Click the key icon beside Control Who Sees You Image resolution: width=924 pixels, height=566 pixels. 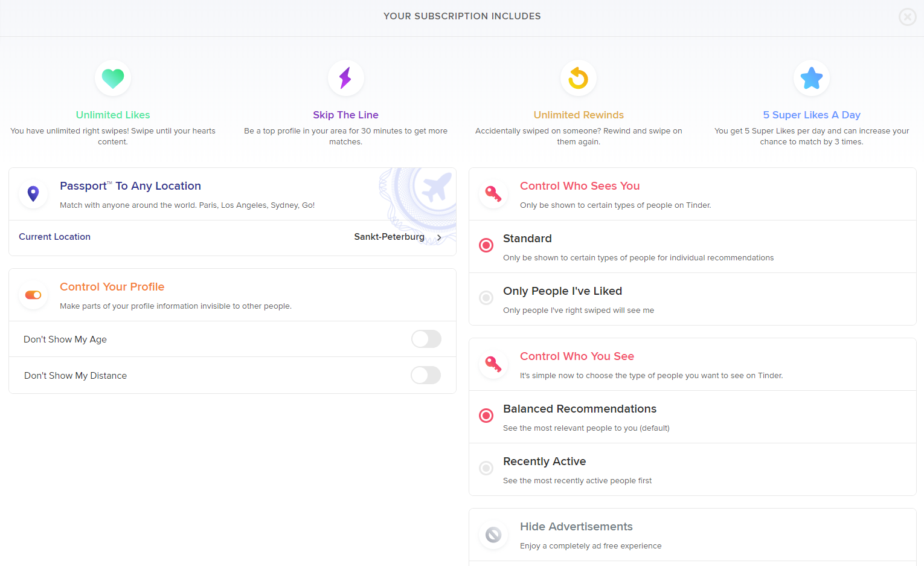pos(493,193)
